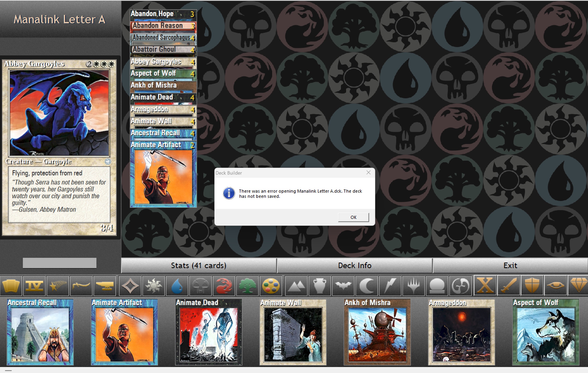Screen dimensions: 588x373
Task: Click the orange gem diamond filter icon
Action: (578, 285)
